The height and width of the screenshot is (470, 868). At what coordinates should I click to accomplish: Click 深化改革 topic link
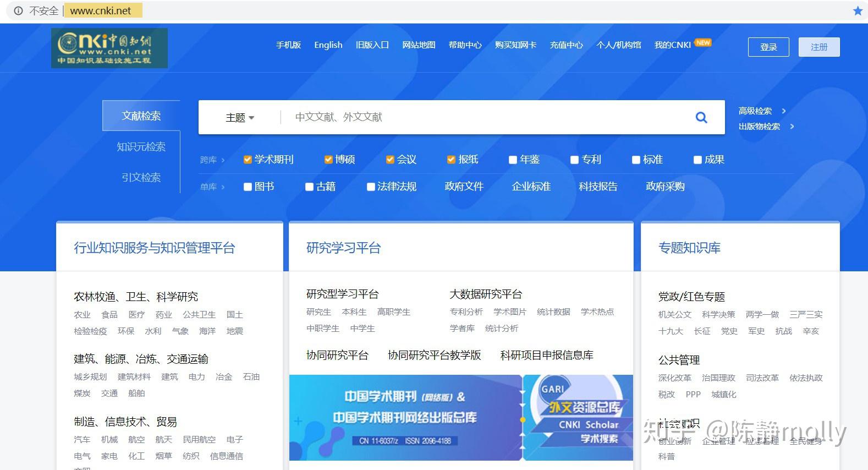(x=675, y=378)
